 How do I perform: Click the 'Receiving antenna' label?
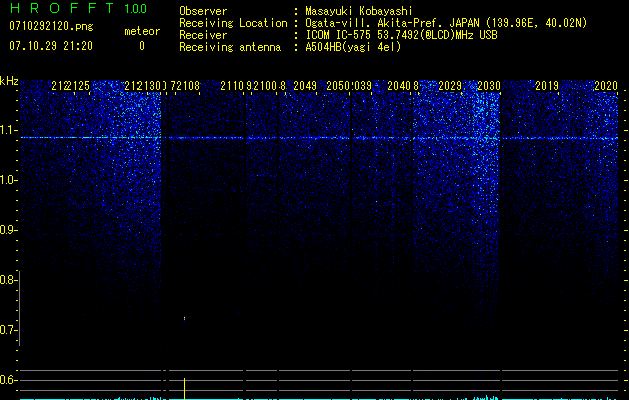coord(230,47)
